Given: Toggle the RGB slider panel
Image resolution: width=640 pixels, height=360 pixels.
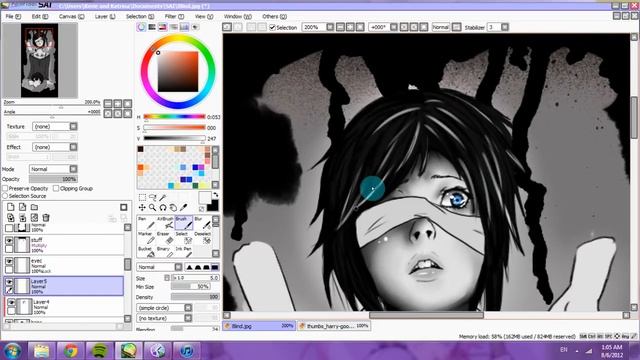Looking at the screenshot, I should pyautogui.click(x=152, y=27).
